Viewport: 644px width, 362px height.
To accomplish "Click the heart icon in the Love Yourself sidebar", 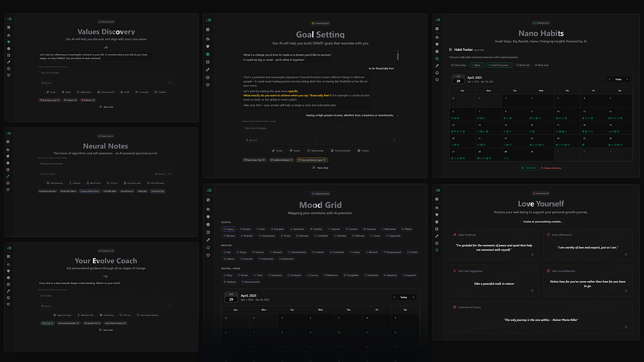I will coord(437,250).
